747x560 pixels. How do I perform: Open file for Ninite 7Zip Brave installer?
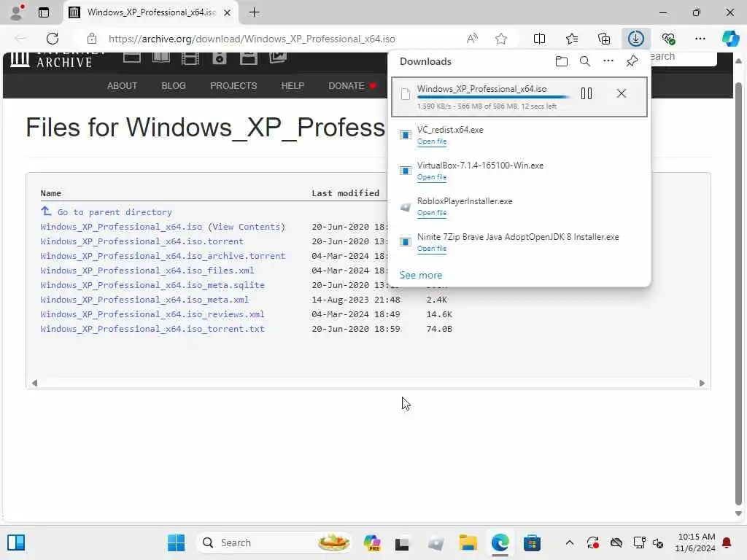[x=432, y=249]
